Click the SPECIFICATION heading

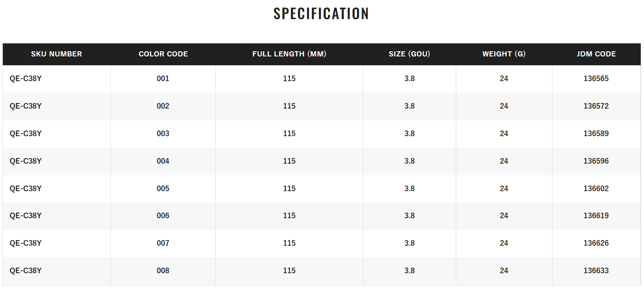[x=321, y=14]
